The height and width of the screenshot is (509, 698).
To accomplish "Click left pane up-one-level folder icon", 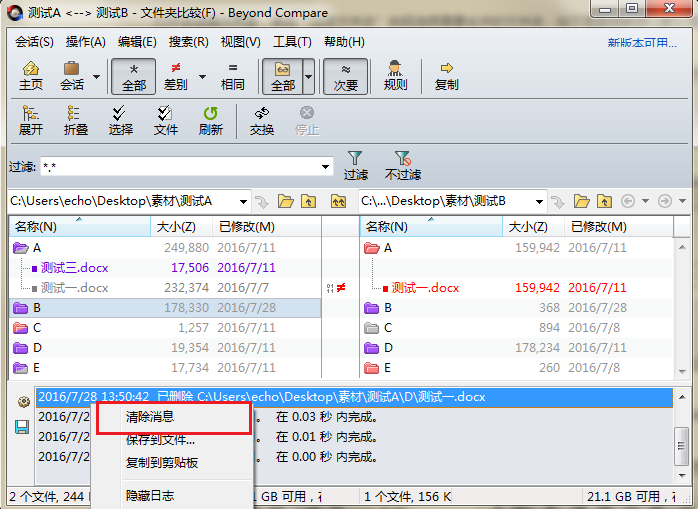I will [308, 202].
